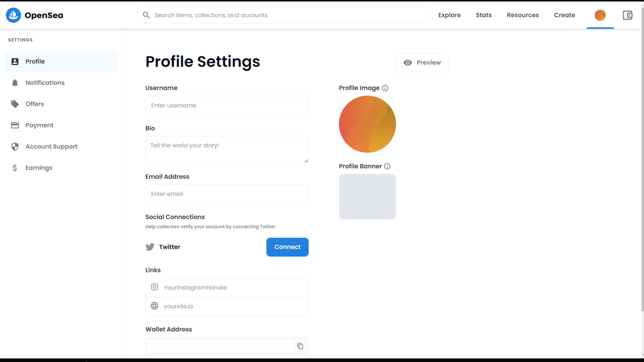Viewport: 644px width, 362px height.
Task: Copy wallet address with clipboard icon
Action: tap(300, 346)
